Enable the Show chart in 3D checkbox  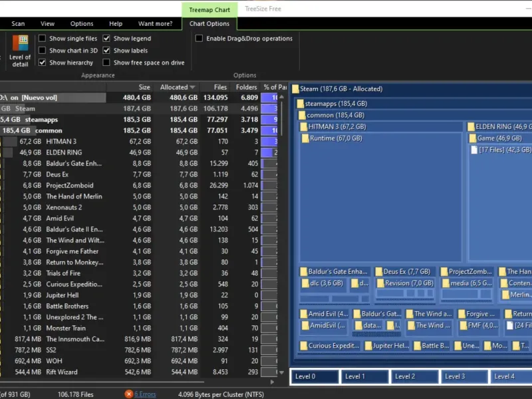coord(42,51)
